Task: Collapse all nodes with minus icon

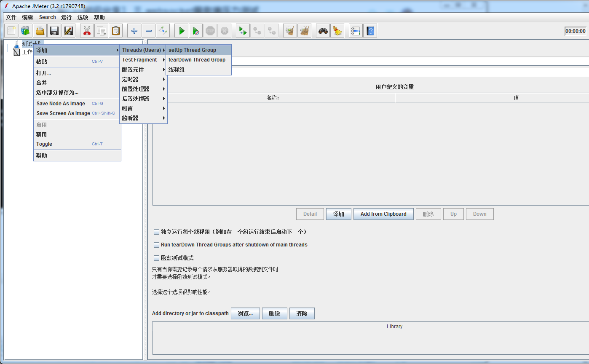Action: (149, 31)
